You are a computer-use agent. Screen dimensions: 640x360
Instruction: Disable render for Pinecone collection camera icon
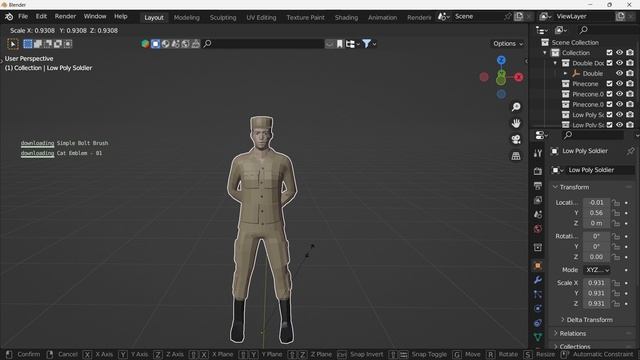click(x=630, y=84)
